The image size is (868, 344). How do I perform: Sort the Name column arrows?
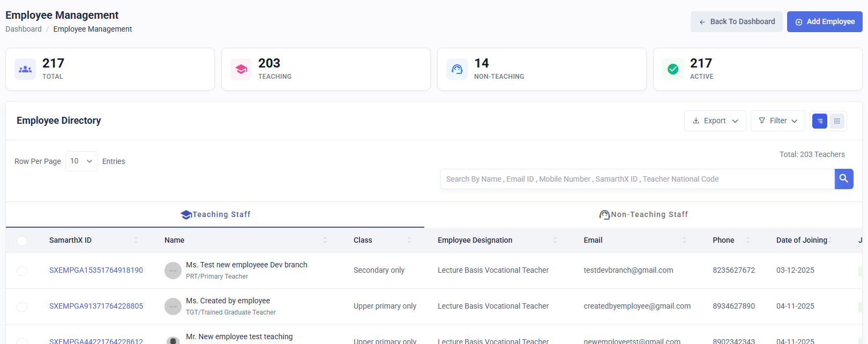point(325,240)
